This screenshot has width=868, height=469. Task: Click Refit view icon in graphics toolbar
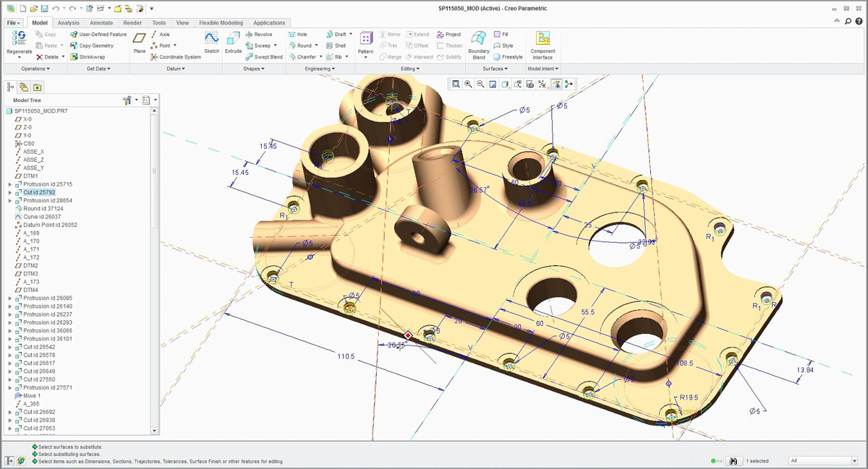[456, 84]
